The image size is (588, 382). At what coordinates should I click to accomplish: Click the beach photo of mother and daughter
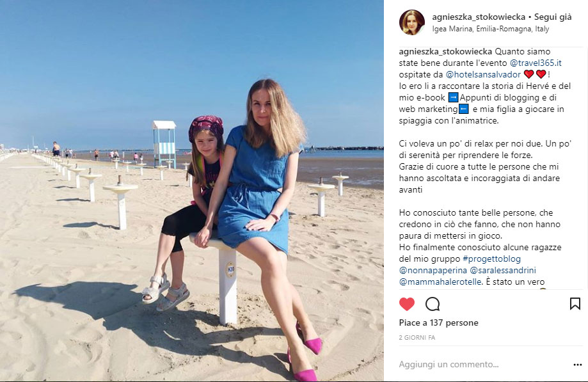coord(191,191)
